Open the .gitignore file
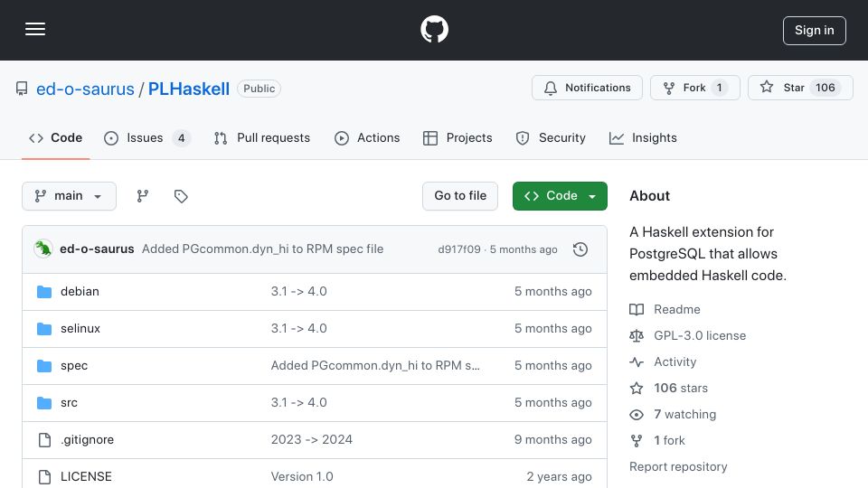The image size is (868, 488). (x=87, y=440)
